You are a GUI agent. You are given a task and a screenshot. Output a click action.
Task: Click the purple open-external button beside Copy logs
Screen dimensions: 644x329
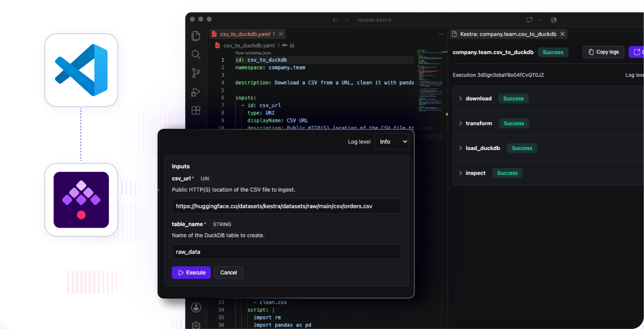(x=636, y=52)
